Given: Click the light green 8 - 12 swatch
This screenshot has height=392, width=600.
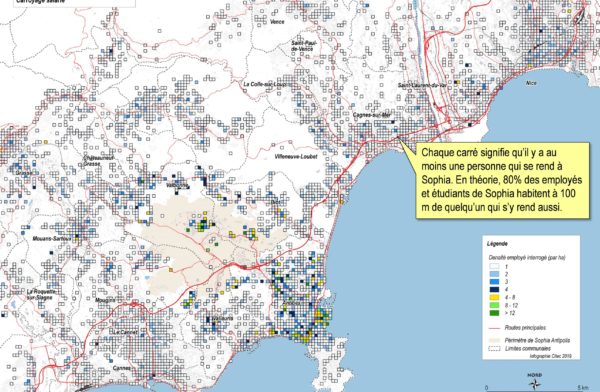Looking at the screenshot, I should 494,305.
